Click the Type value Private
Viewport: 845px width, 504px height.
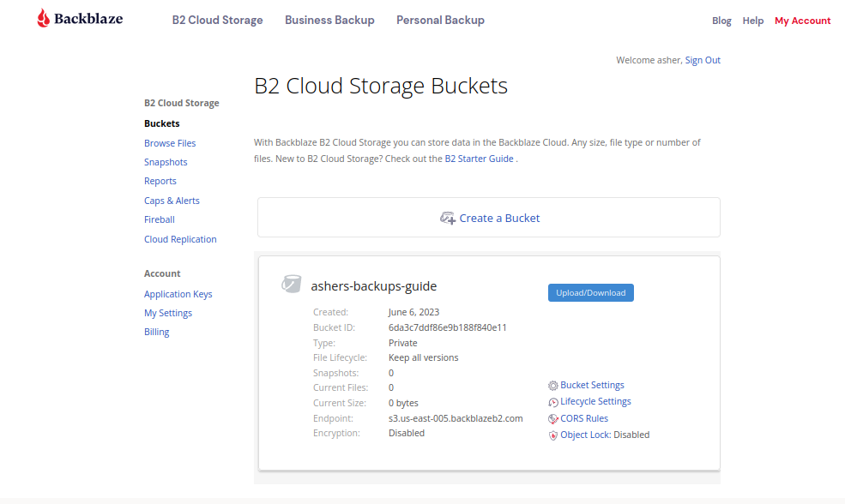(x=402, y=343)
